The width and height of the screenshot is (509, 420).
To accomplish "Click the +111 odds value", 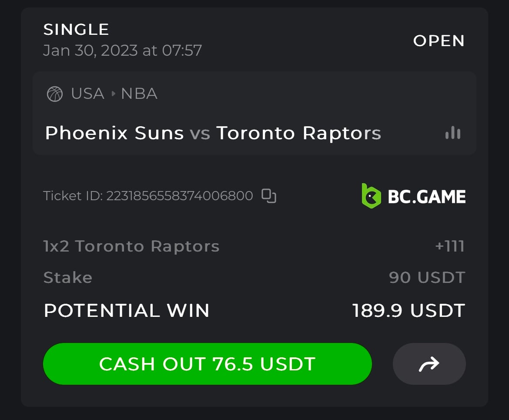I will tap(449, 246).
